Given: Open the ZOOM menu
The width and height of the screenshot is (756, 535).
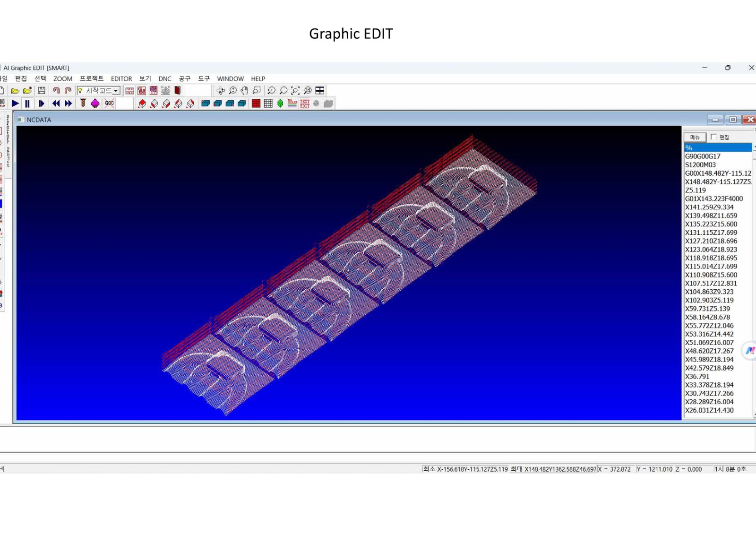Looking at the screenshot, I should [63, 79].
